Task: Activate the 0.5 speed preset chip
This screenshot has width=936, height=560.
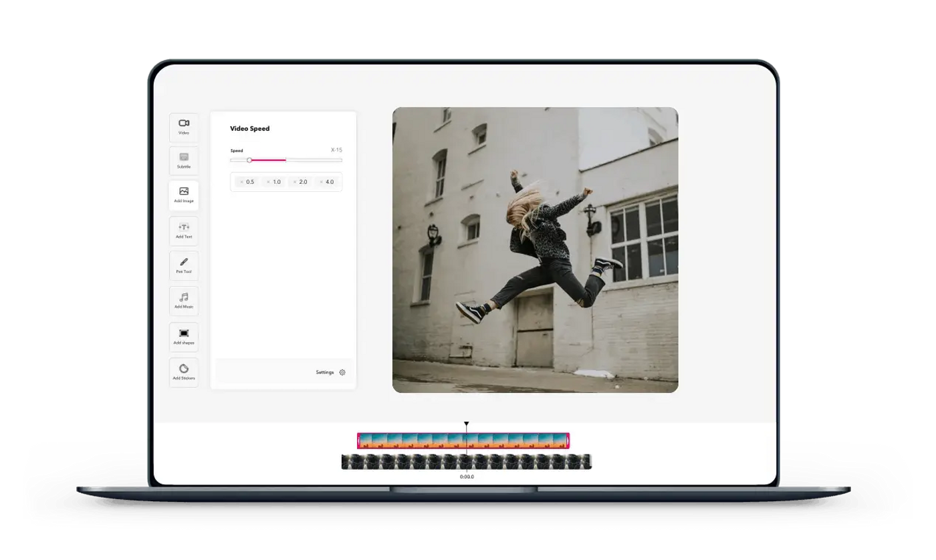Action: tap(249, 181)
